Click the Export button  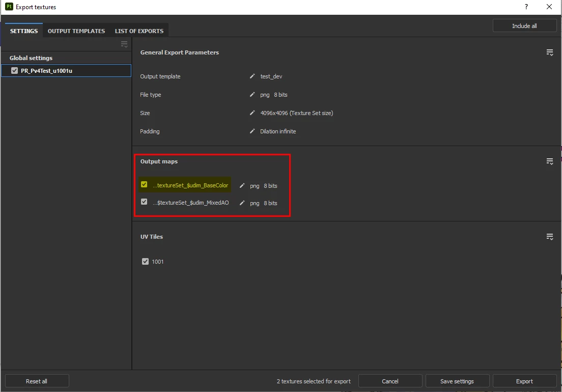click(524, 381)
